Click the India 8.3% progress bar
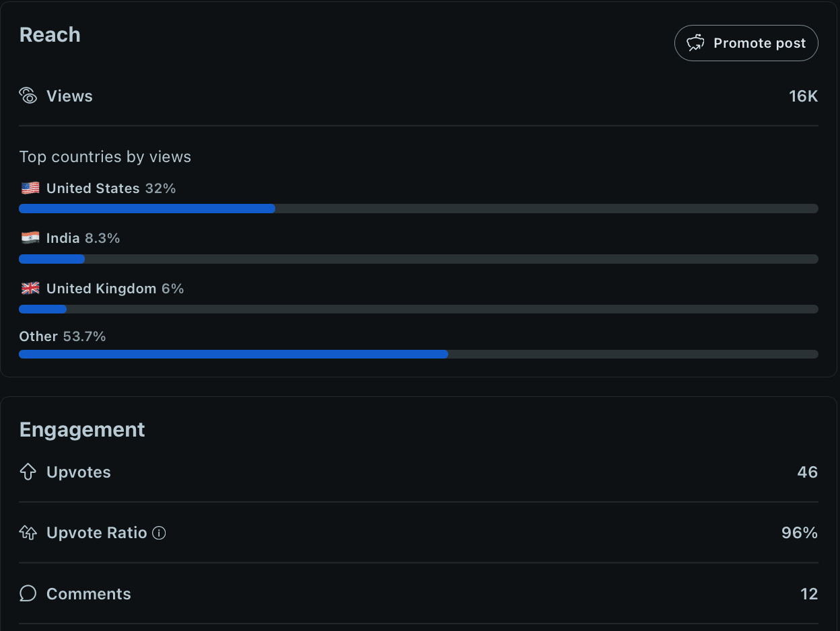This screenshot has height=631, width=840. pyautogui.click(x=418, y=259)
